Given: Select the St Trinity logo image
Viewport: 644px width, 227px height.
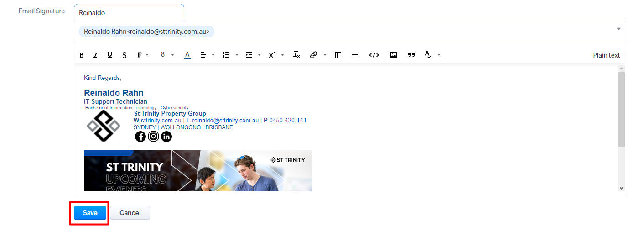Looking at the screenshot, I should point(104,125).
